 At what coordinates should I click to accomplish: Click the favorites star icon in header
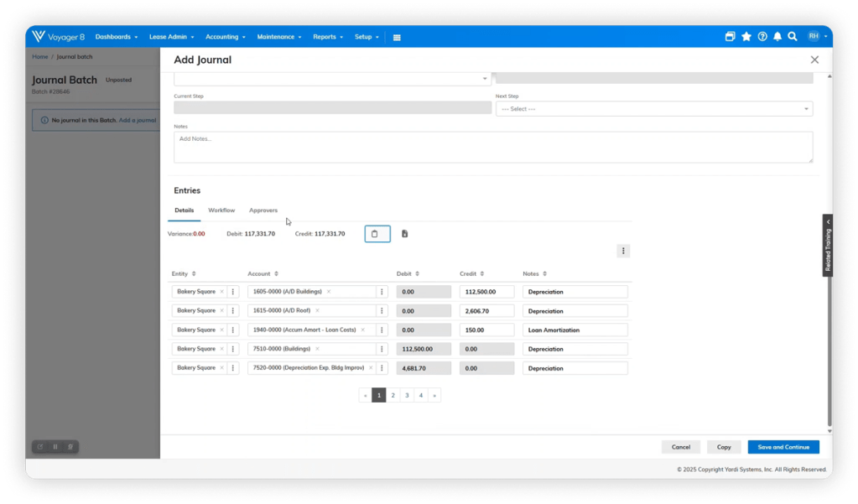point(746,37)
